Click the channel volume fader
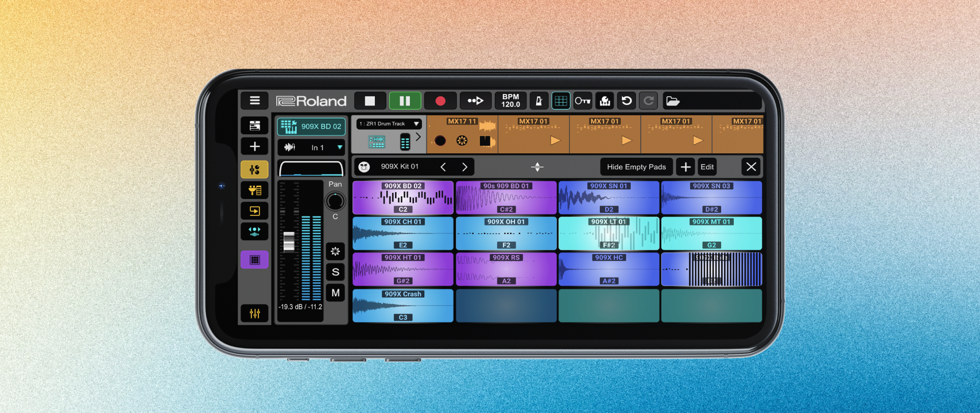The height and width of the screenshot is (413, 980). click(x=289, y=241)
